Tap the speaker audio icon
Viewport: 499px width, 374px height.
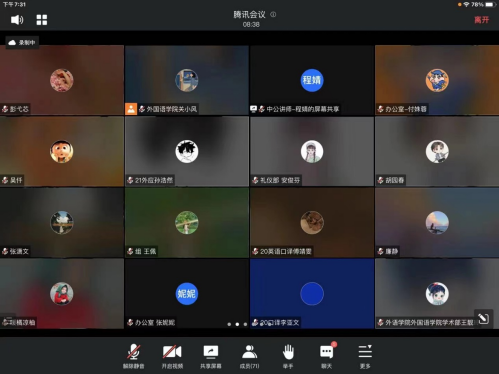tap(17, 20)
